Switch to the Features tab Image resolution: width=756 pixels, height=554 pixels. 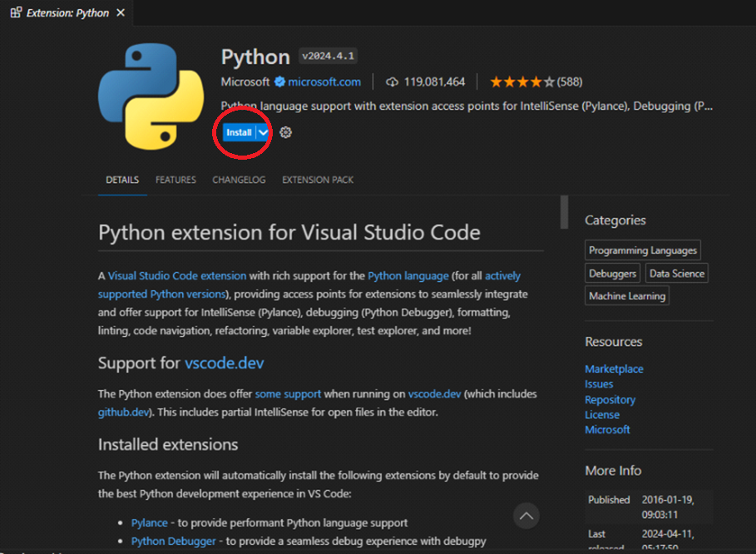175,180
